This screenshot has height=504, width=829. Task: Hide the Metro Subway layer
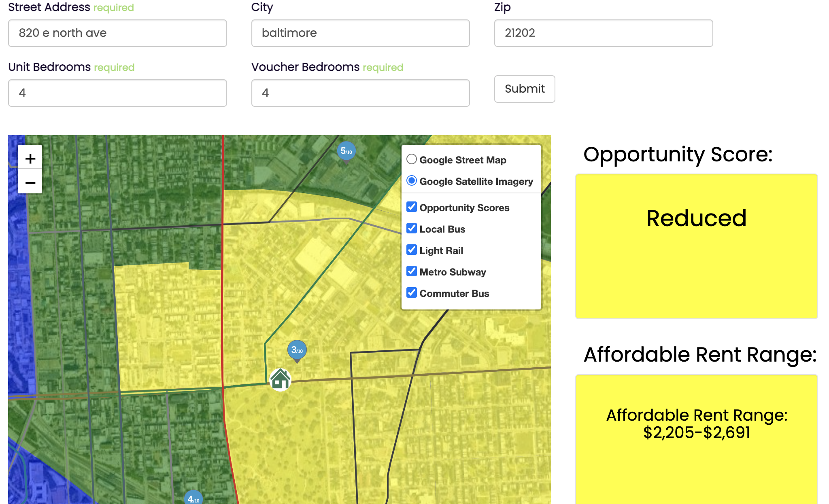pyautogui.click(x=412, y=271)
